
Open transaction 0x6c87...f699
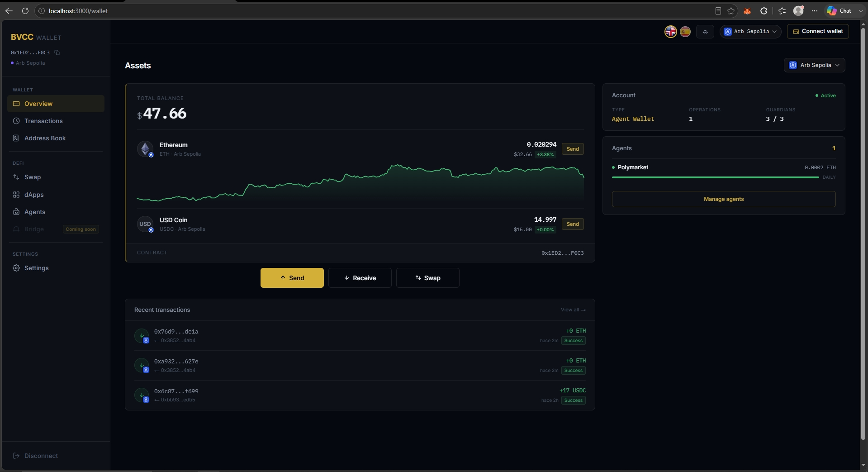click(360, 395)
